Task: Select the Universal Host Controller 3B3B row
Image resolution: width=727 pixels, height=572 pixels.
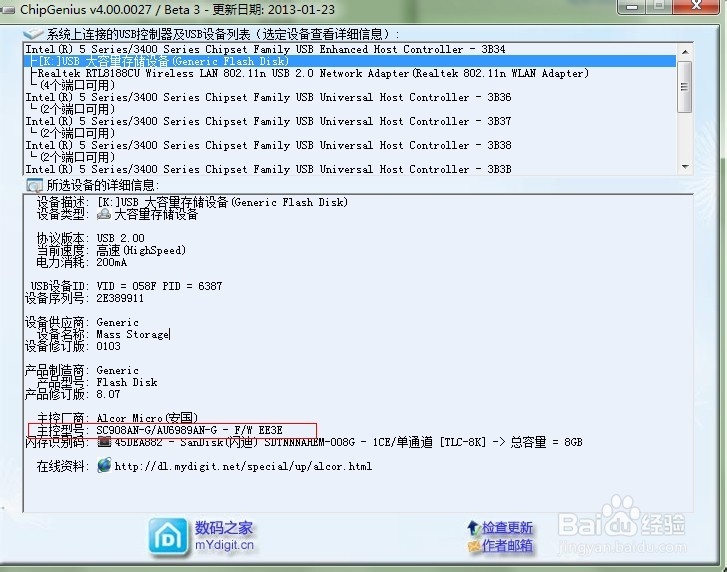Action: click(350, 169)
